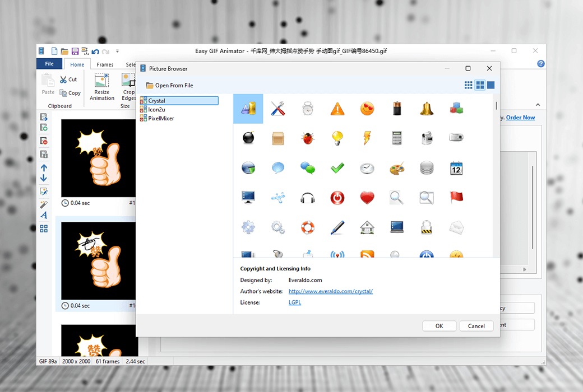The image size is (583, 392).
Task: Click the Copy button in Clipboard group
Action: [70, 93]
